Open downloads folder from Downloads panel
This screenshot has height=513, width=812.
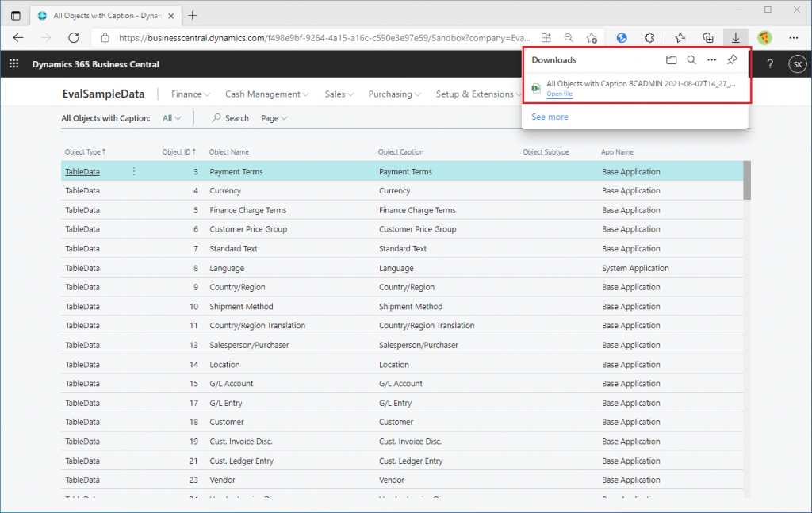671,60
